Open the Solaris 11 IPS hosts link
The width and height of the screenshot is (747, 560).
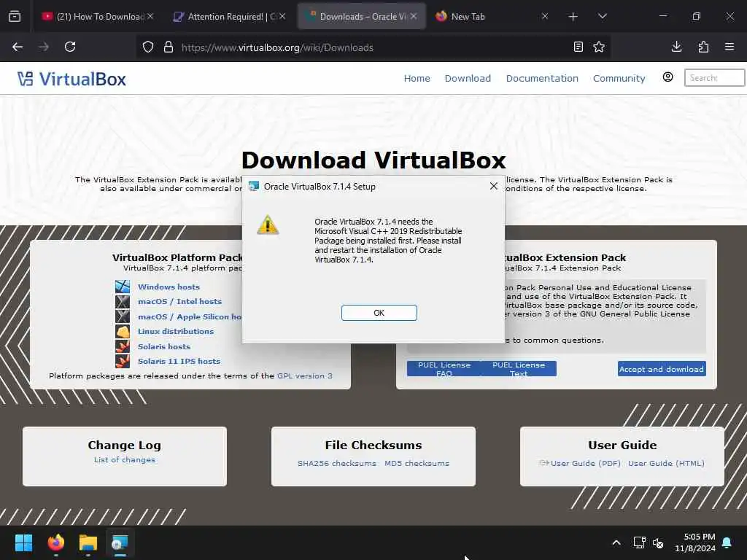tap(179, 362)
